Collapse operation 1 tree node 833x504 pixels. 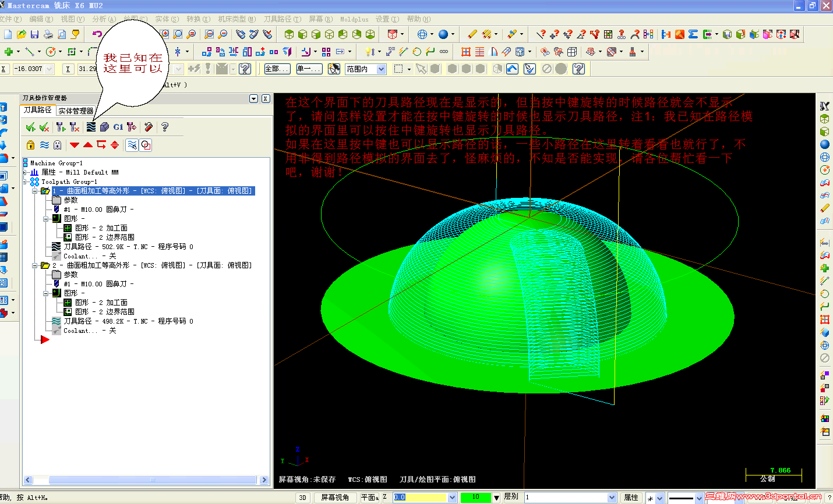pyautogui.click(x=35, y=191)
